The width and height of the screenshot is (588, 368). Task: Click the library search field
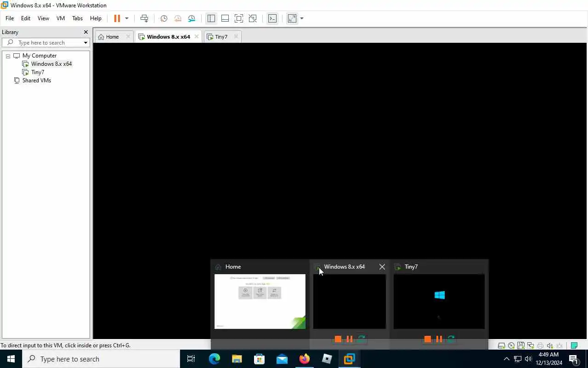pyautogui.click(x=45, y=42)
